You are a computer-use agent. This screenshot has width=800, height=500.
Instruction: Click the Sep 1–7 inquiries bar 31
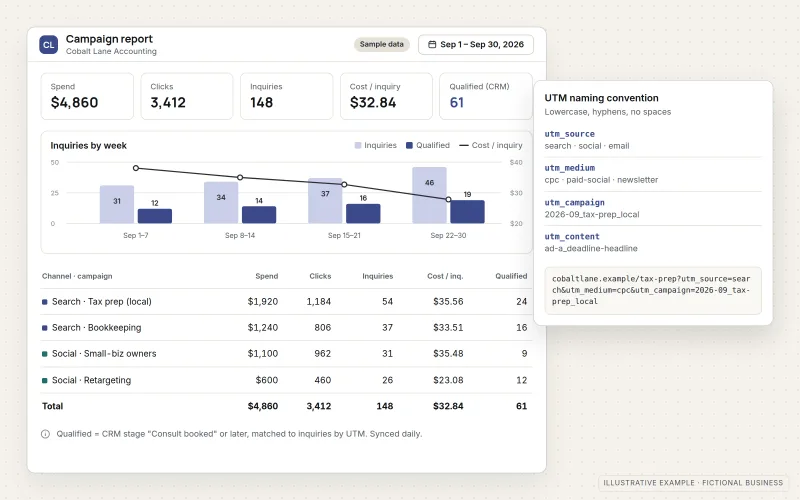(117, 205)
